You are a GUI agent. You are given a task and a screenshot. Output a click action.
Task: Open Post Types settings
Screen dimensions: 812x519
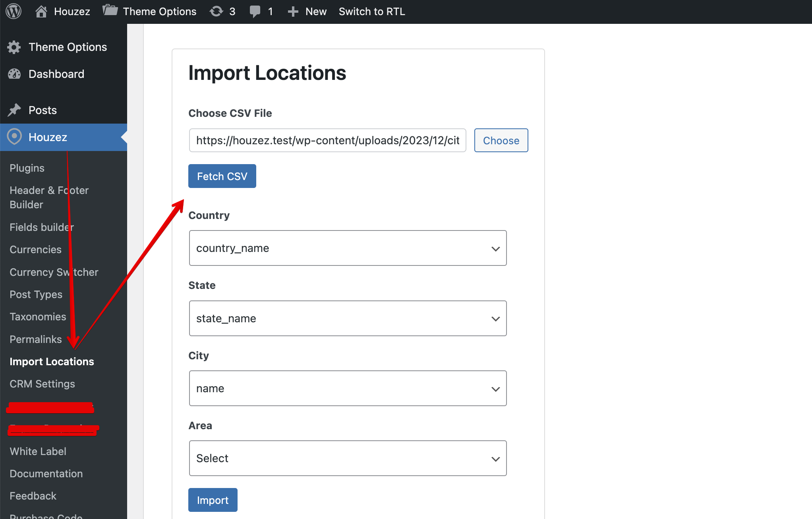(36, 294)
